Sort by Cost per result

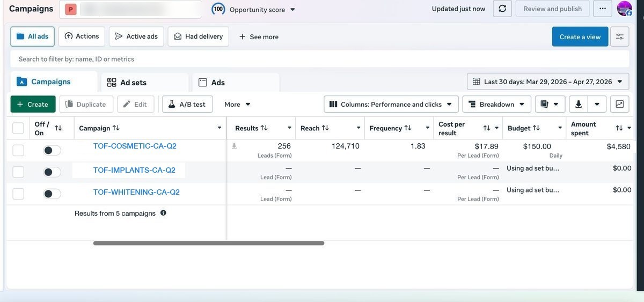pos(487,128)
